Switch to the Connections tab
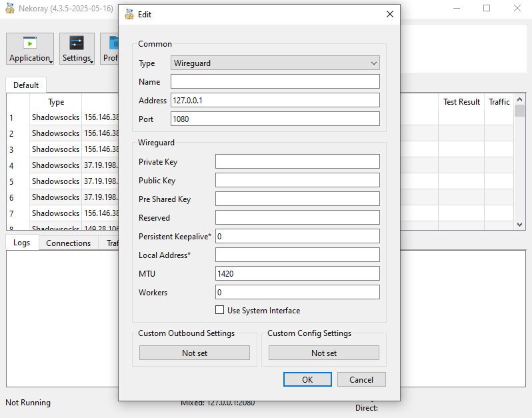This screenshot has width=532, height=418. (x=68, y=243)
